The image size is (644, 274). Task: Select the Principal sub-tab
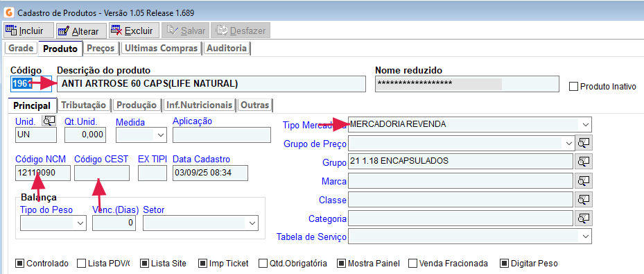coord(32,105)
